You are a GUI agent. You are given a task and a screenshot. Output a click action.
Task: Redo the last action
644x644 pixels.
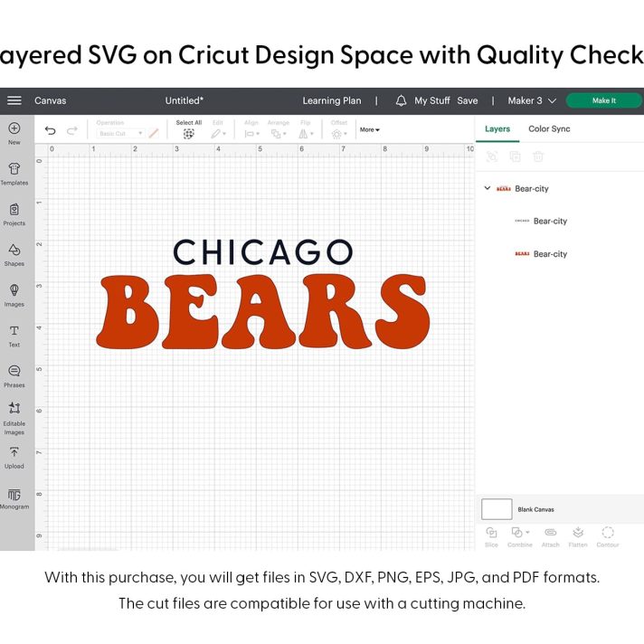pos(72,130)
